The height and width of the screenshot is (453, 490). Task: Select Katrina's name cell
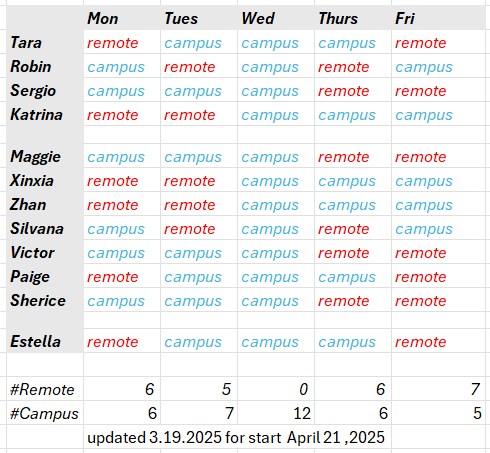(45, 114)
